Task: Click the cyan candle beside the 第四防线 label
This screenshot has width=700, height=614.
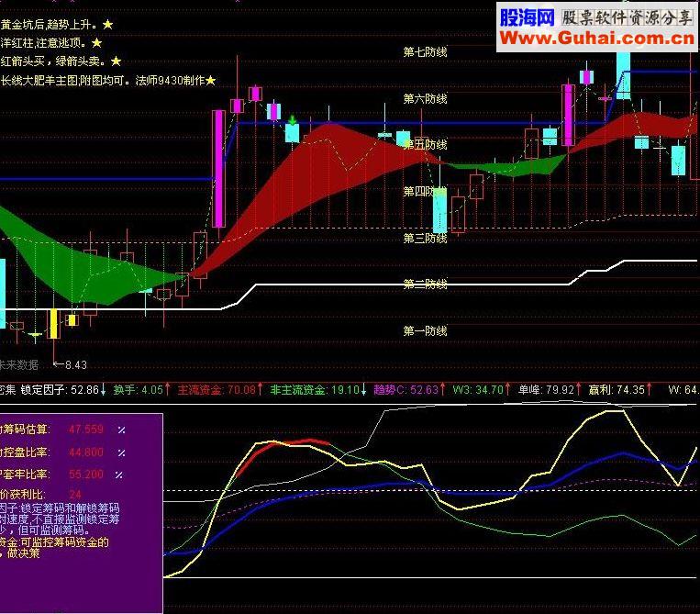Action: click(439, 210)
